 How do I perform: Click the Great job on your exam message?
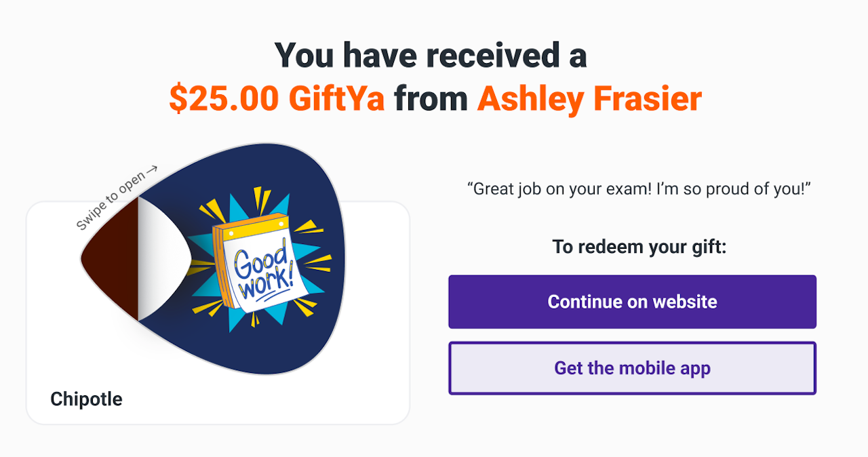tap(639, 189)
